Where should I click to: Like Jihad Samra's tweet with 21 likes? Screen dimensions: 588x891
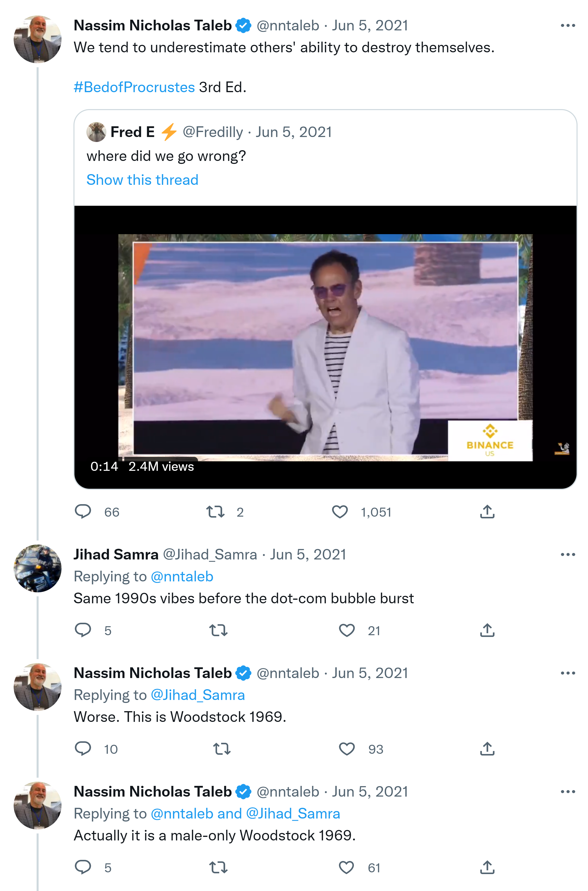[347, 630]
